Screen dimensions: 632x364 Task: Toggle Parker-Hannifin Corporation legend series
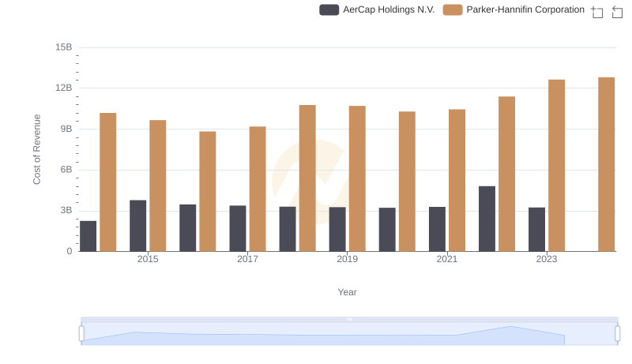pos(513,9)
